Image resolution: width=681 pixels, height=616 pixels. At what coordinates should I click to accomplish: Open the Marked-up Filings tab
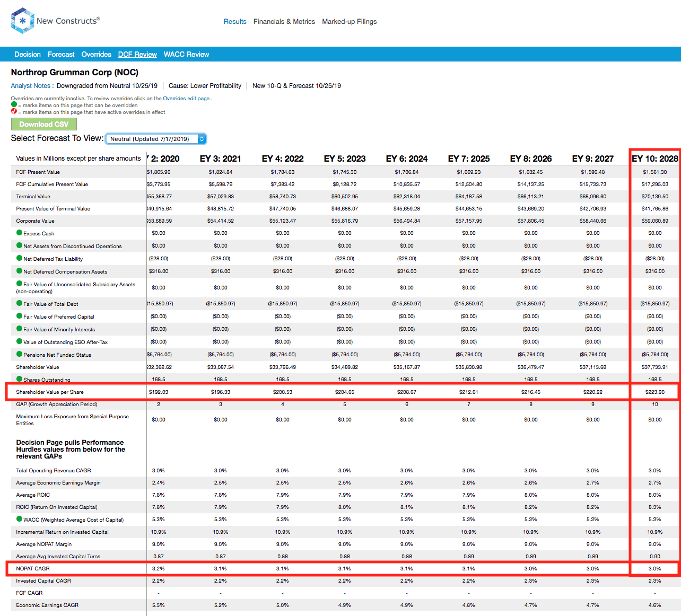(x=350, y=22)
